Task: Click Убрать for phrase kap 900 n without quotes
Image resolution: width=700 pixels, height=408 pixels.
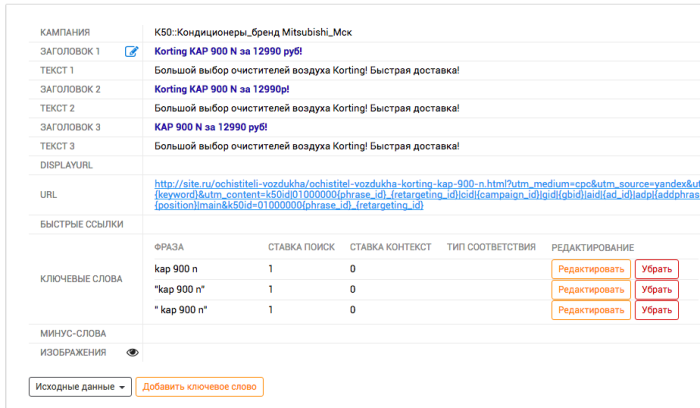Action: click(x=657, y=269)
